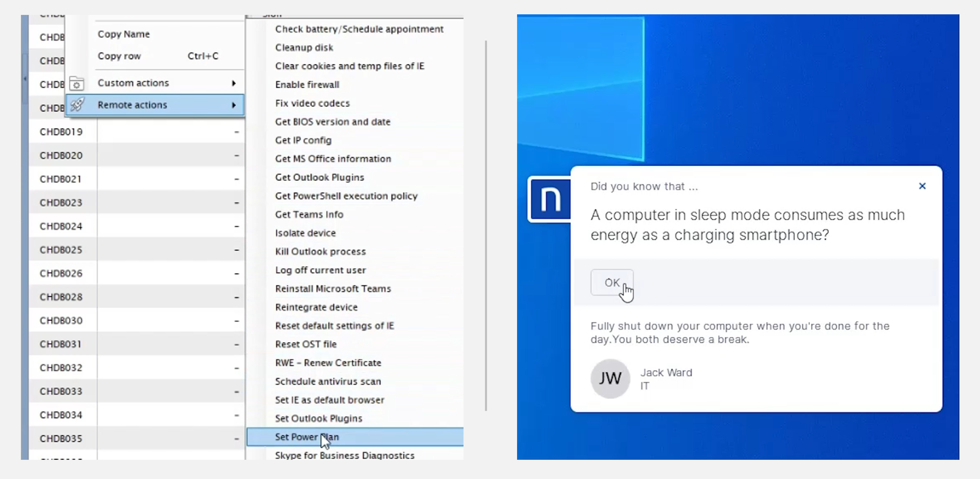Select Isolate device remote action
Screen dimensions: 980x479
coord(305,233)
